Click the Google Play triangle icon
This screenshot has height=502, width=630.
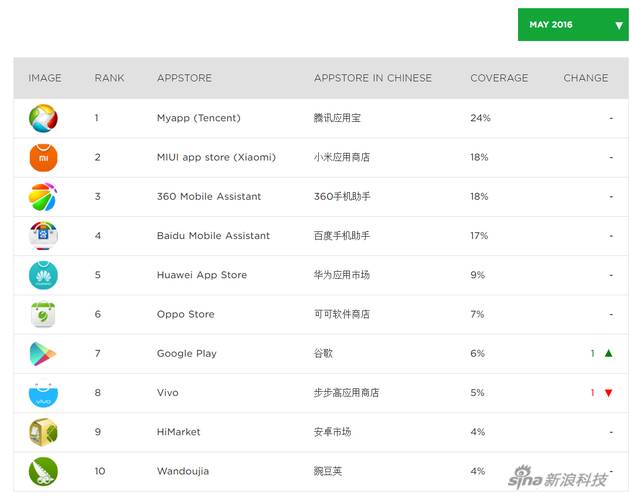(x=43, y=353)
